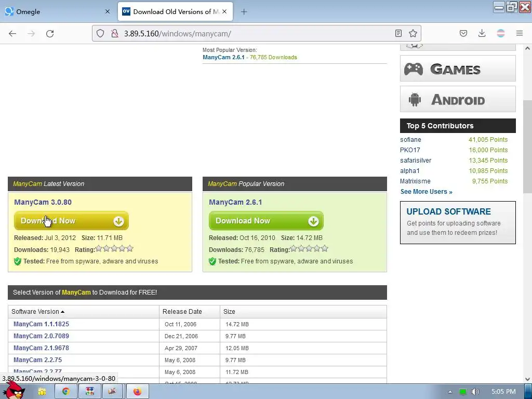Open the Upload Software box
This screenshot has width=532, height=399.
point(458,222)
